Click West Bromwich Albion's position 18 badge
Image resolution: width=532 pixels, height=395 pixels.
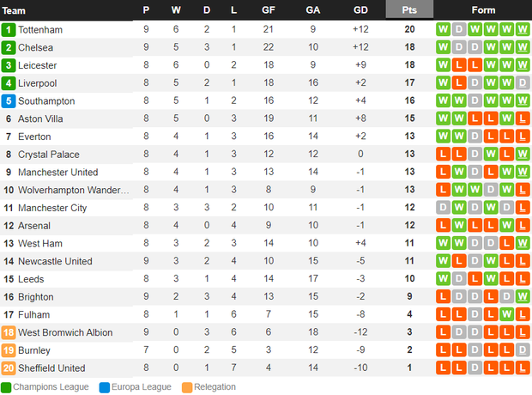9,332
